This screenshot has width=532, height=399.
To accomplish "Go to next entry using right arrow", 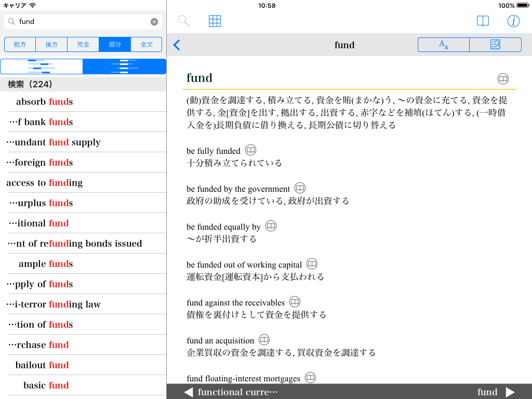I will point(510,392).
